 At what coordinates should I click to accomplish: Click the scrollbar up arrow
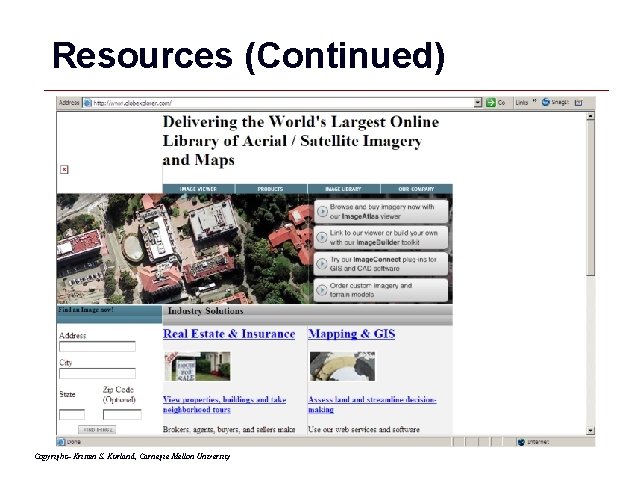point(590,116)
